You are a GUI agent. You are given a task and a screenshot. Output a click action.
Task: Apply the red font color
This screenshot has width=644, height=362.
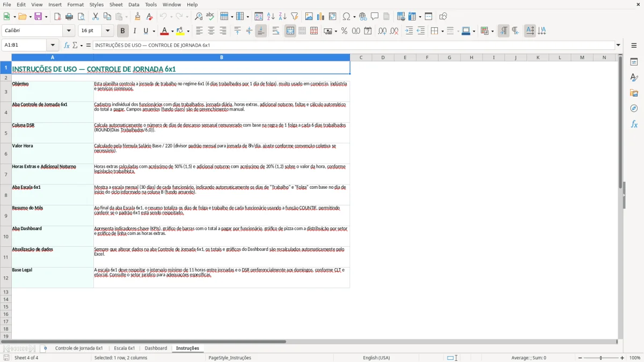point(165,31)
